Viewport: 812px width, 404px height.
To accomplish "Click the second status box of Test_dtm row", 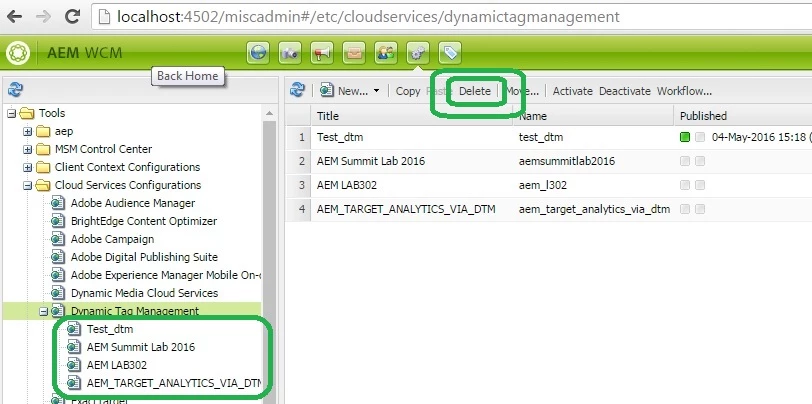I will click(x=700, y=137).
